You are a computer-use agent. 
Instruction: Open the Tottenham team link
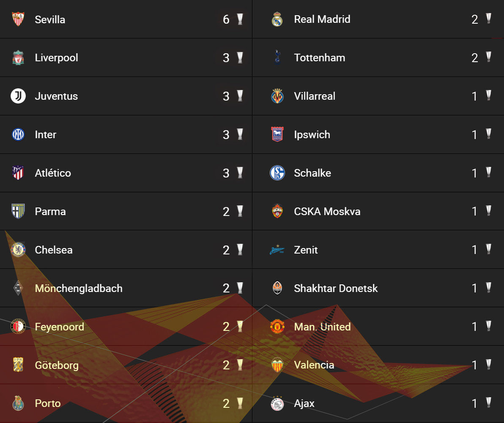tap(320, 58)
